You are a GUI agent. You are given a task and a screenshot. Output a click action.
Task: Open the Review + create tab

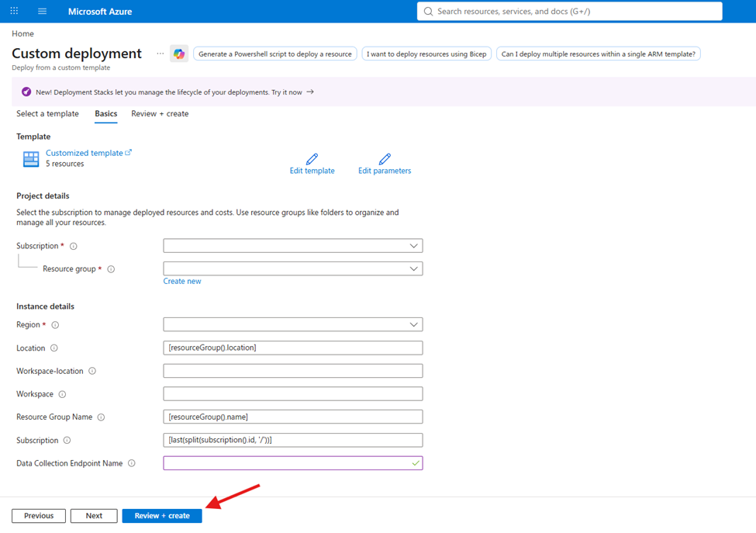pos(160,114)
